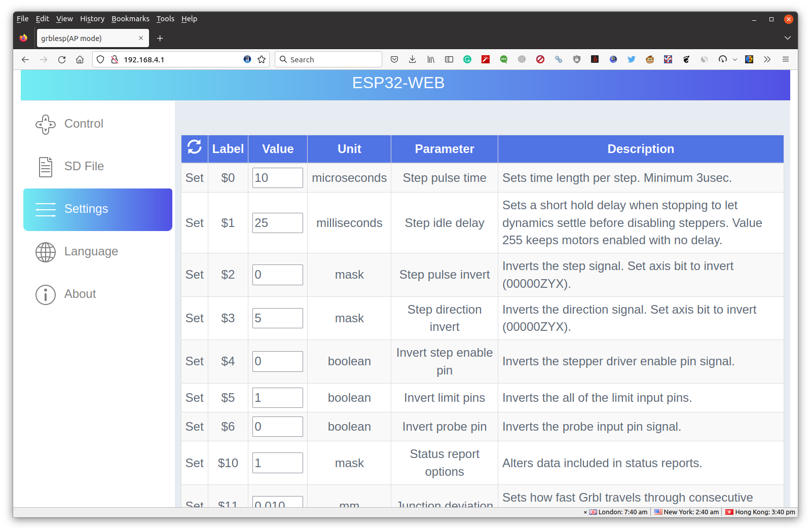Open the History menu
811x532 pixels.
[92, 19]
